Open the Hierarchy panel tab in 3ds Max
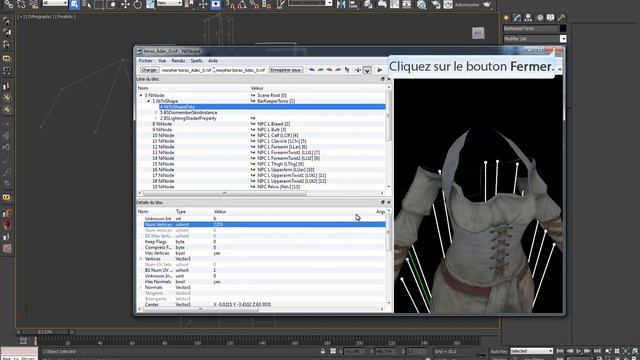This screenshot has height=360, width=640. [528, 18]
